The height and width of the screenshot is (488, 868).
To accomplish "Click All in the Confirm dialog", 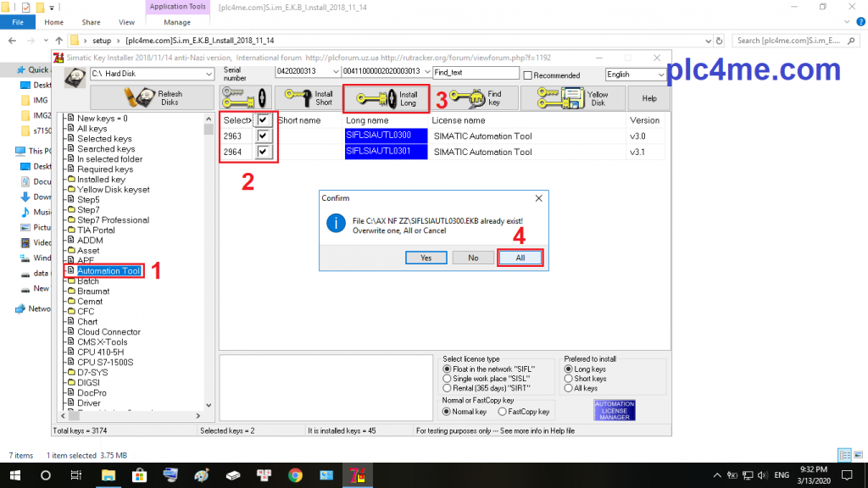I will 520,257.
